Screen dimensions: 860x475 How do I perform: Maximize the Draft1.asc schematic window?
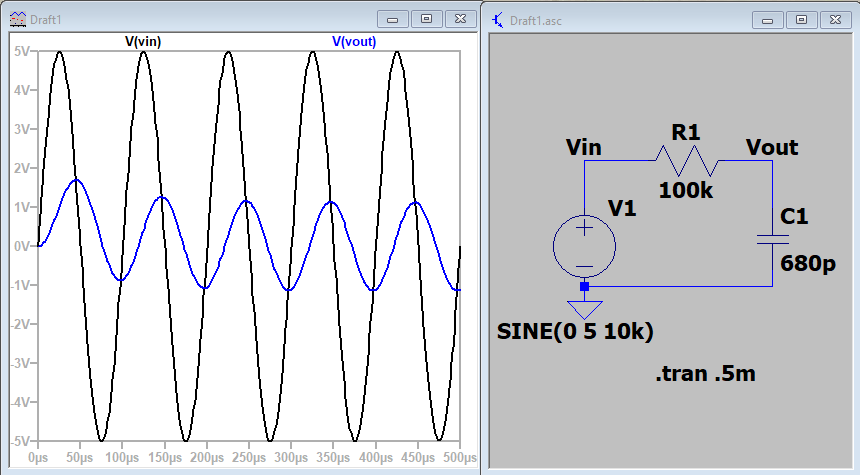pyautogui.click(x=800, y=19)
